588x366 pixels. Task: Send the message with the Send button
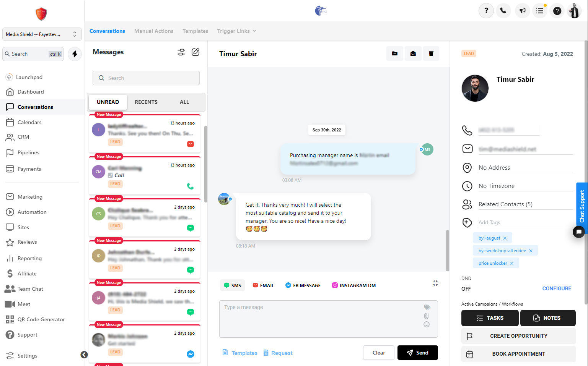pyautogui.click(x=417, y=353)
